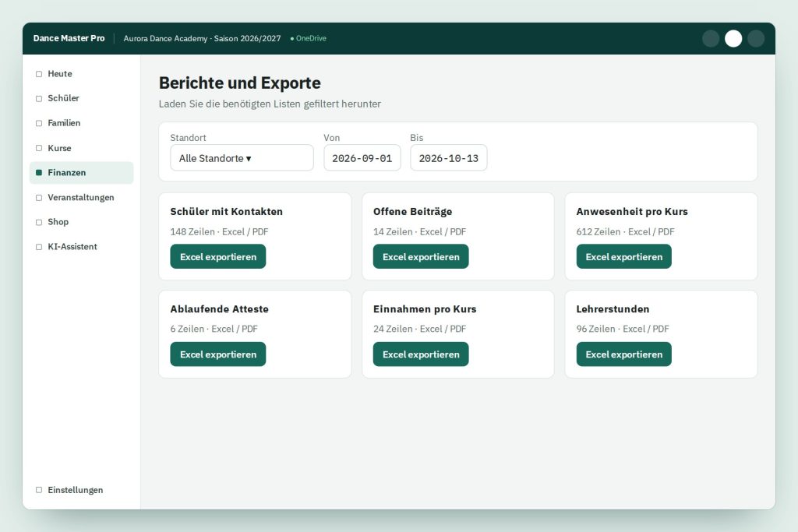The width and height of the screenshot is (798, 532).
Task: Click the Berichte und Exporte heading
Action: pos(240,83)
